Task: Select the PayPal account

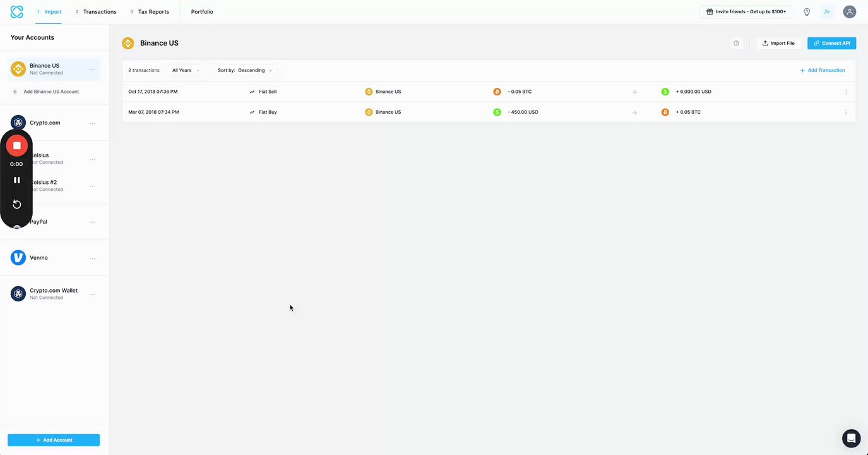Action: [x=39, y=222]
